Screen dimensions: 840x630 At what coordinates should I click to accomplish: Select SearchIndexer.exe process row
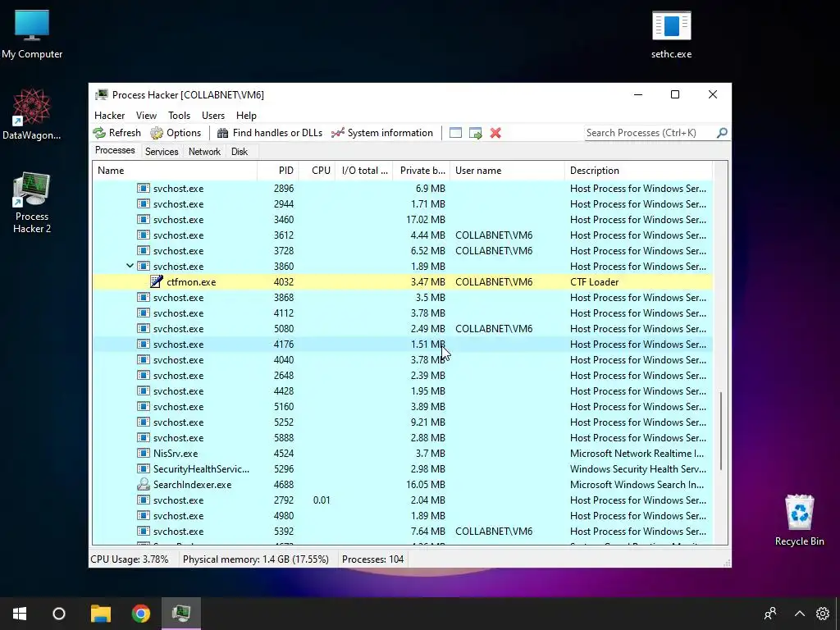(402, 484)
